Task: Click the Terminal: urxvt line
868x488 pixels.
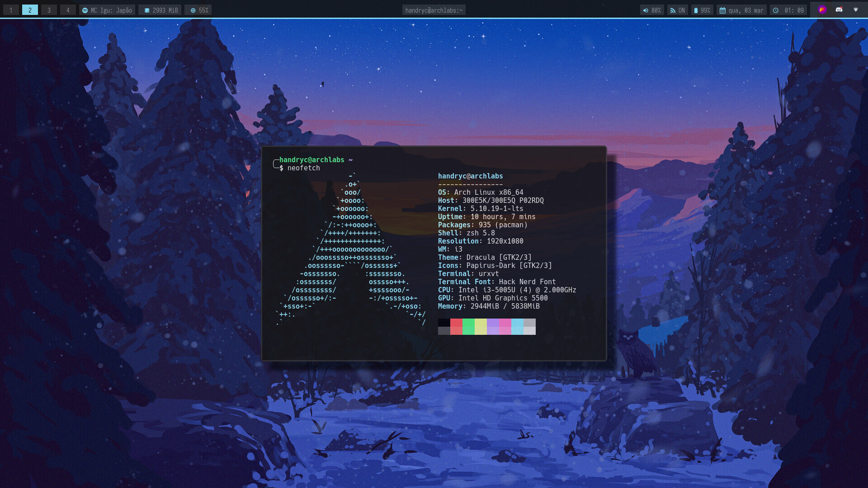Action: coord(468,274)
